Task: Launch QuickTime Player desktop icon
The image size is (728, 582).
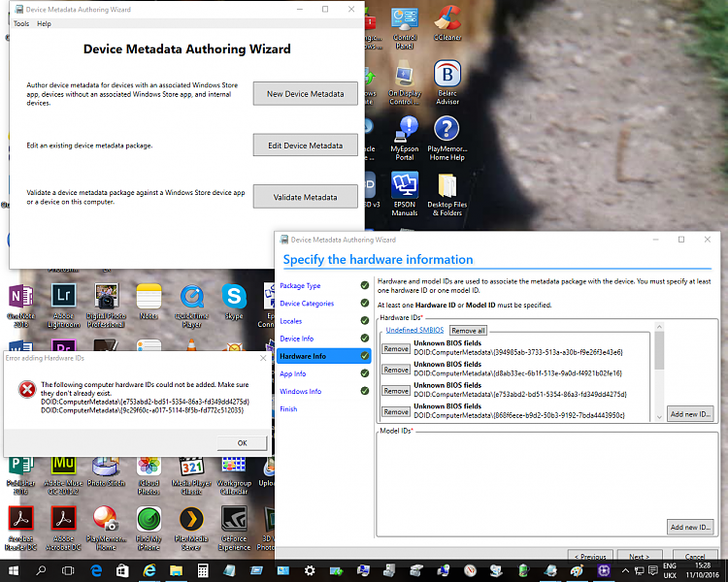Action: coord(191,307)
